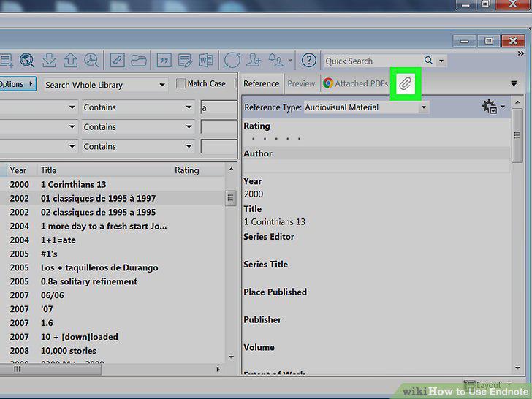
Task: Click the reference panel gear settings icon
Action: point(490,107)
